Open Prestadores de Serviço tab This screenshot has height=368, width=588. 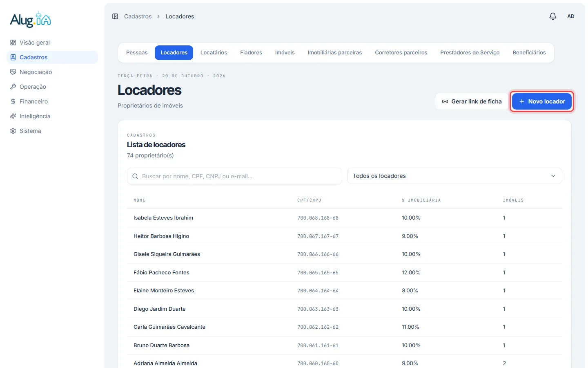470,53
